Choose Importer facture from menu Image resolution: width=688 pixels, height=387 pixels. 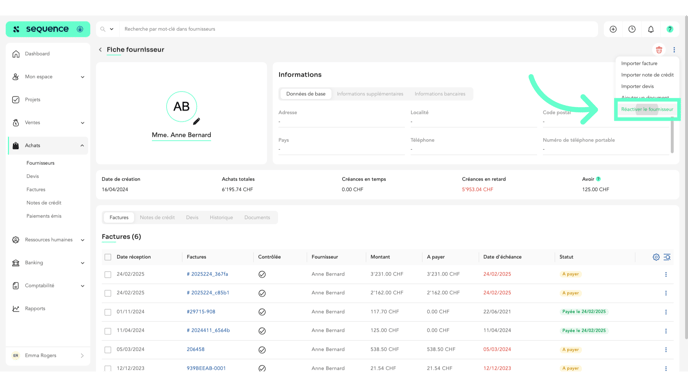pos(639,64)
